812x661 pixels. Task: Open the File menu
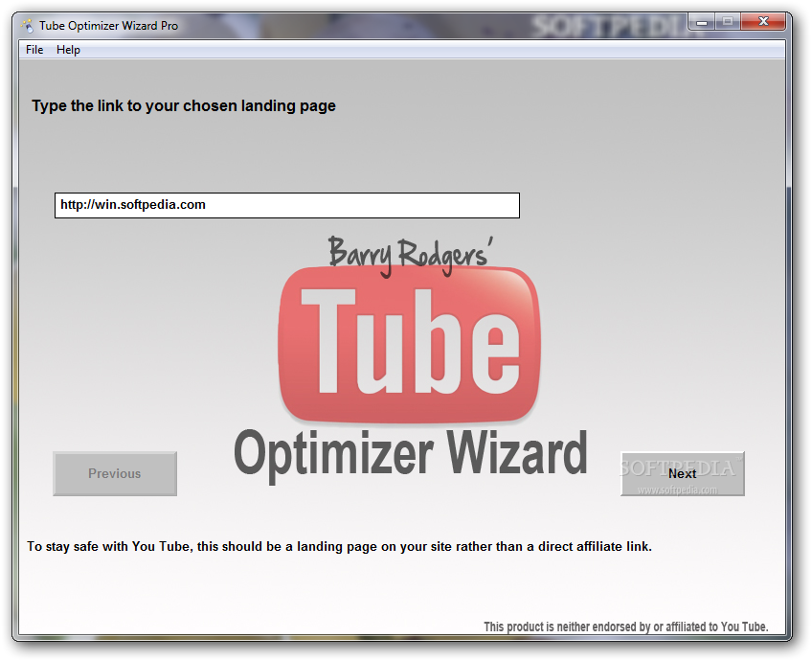pos(34,50)
